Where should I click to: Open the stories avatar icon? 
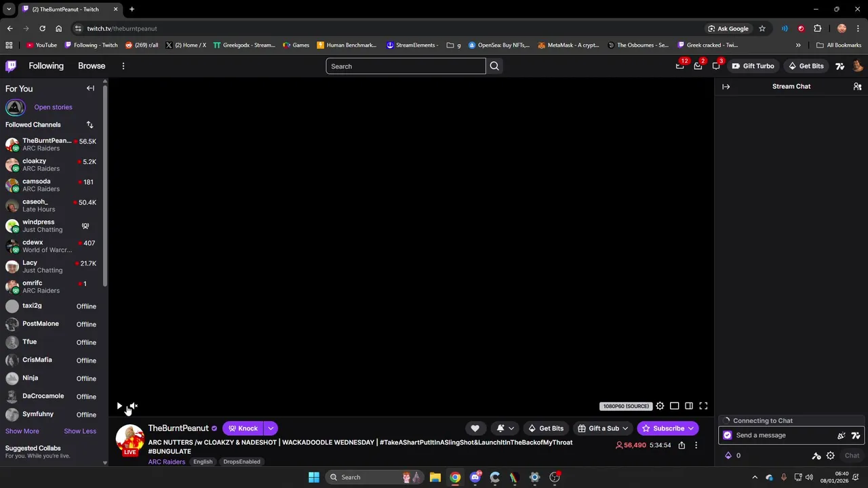coord(15,107)
